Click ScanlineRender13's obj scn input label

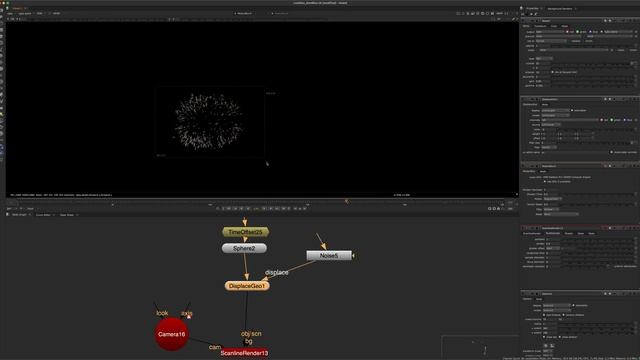[x=251, y=333]
